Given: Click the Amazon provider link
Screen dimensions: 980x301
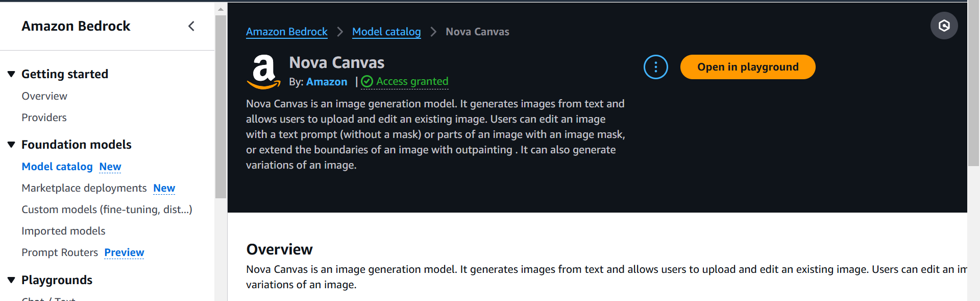Looking at the screenshot, I should 327,82.
